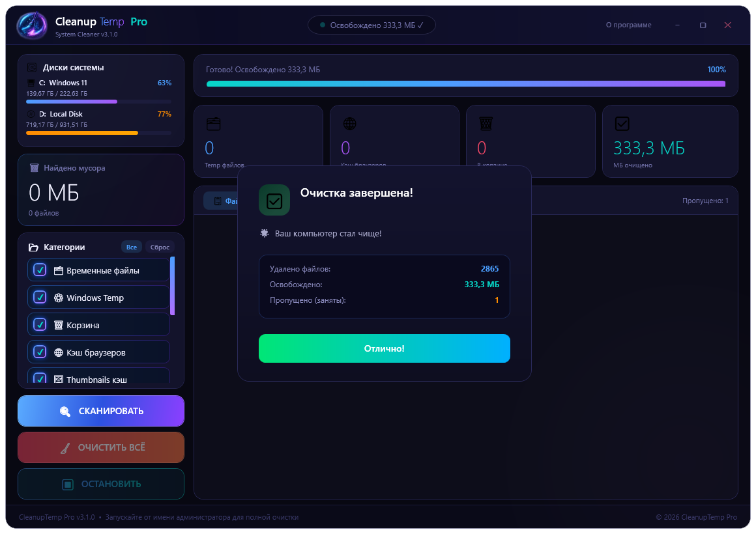Toggle the Временные файлы checkbox
This screenshot has width=756, height=534.
pyautogui.click(x=40, y=270)
